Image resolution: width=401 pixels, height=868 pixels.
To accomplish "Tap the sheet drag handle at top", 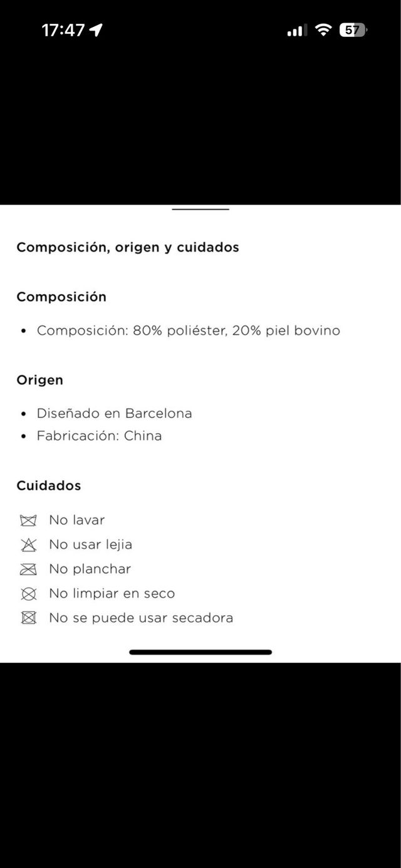I will [x=200, y=209].
